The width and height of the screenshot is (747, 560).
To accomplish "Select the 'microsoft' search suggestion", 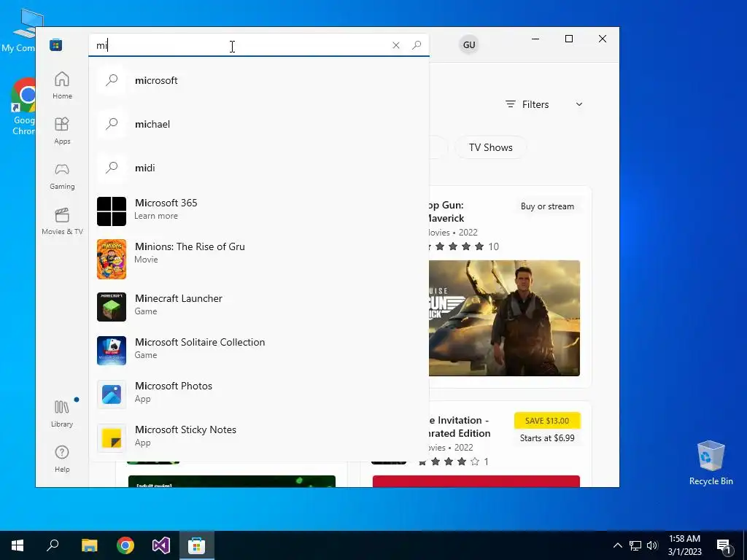I will pos(259,80).
